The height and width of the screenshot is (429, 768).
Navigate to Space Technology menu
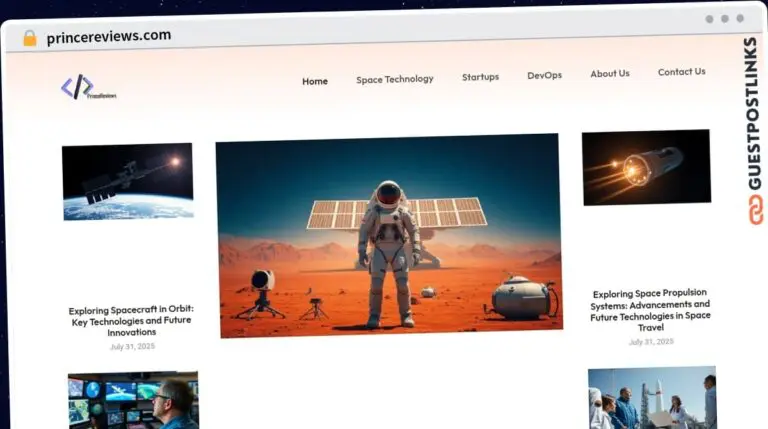(395, 79)
